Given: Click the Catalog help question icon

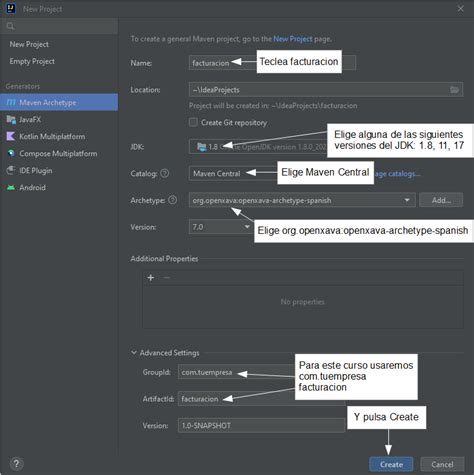Looking at the screenshot, I should [164, 173].
